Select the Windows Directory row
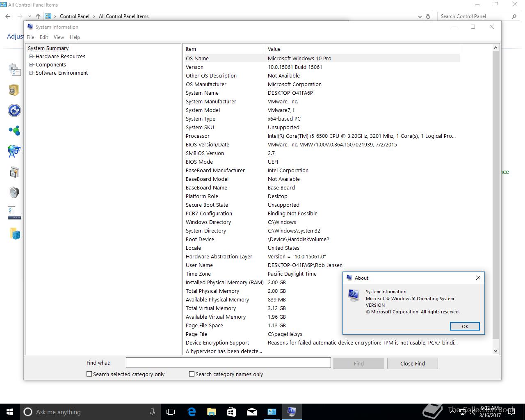This screenshot has height=420, width=525. (322, 222)
